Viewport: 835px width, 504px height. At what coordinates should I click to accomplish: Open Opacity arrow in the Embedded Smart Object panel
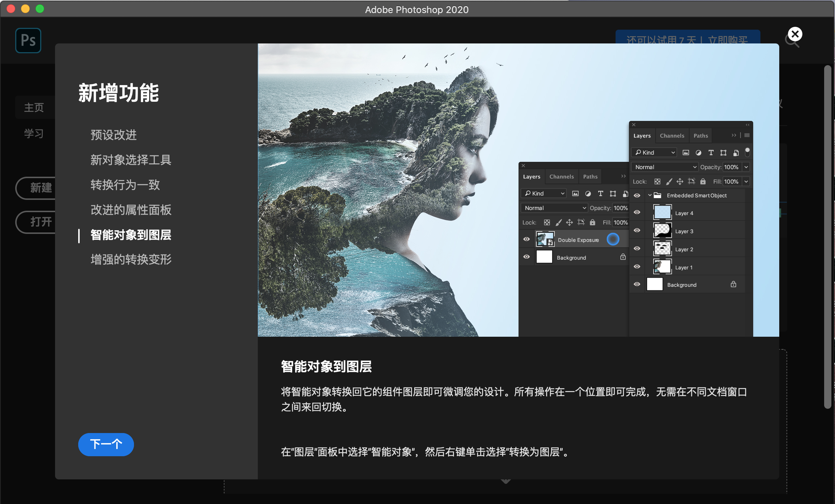[746, 167]
